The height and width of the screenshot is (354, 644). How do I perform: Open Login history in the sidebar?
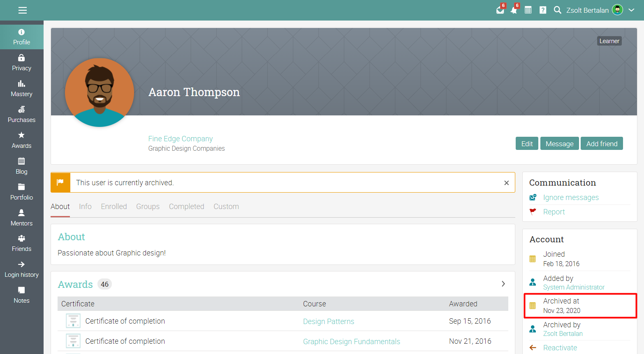coord(22,269)
